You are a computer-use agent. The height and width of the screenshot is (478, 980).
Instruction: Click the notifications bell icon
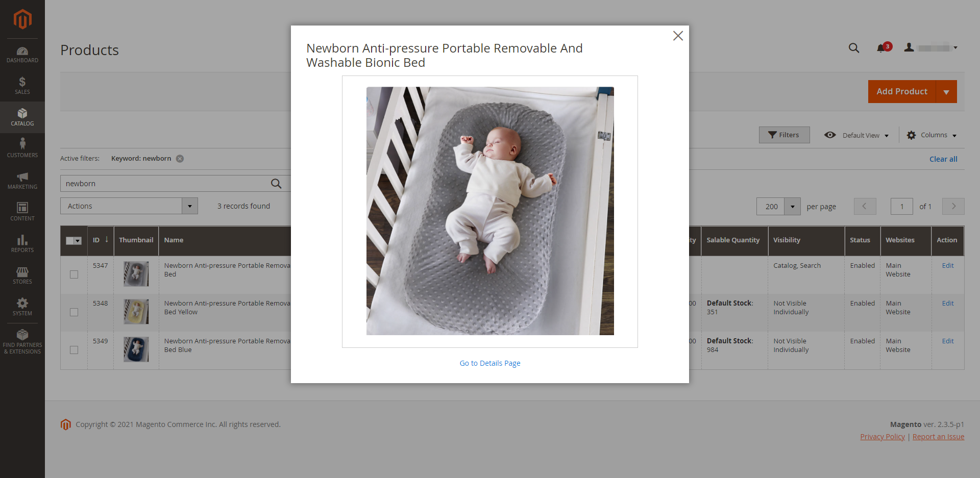click(881, 48)
